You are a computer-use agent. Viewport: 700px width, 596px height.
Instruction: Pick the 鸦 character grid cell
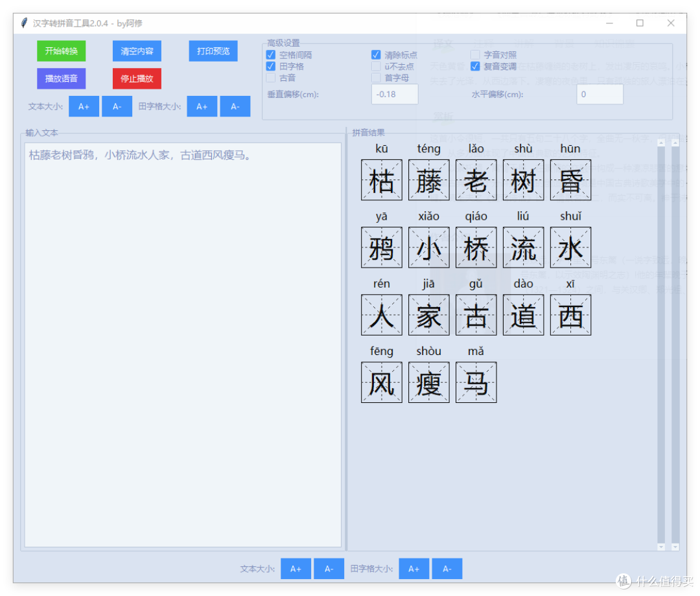[x=382, y=247]
